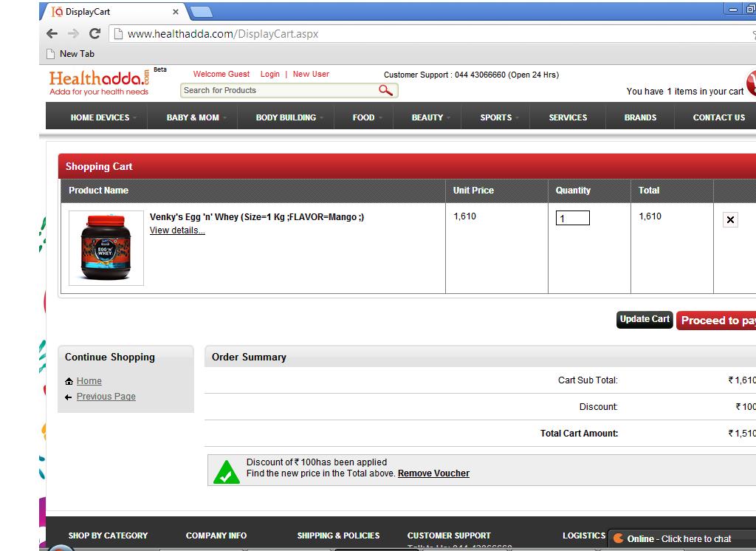
Task: Open the Contact Us page
Action: tap(718, 117)
